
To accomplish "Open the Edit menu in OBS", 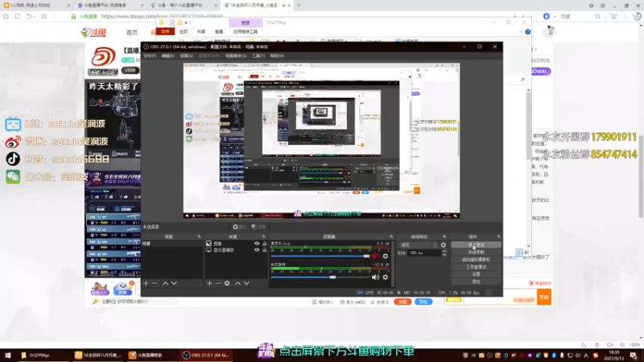I will 167,56.
